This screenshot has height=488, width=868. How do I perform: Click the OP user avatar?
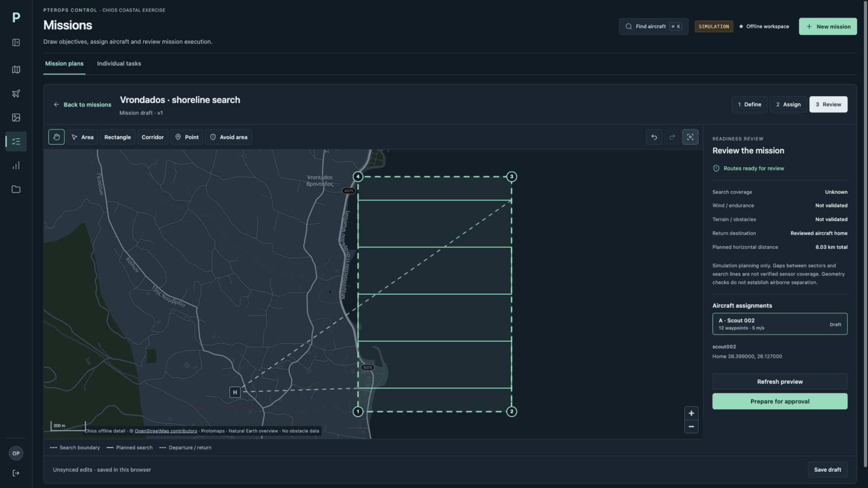[16, 453]
